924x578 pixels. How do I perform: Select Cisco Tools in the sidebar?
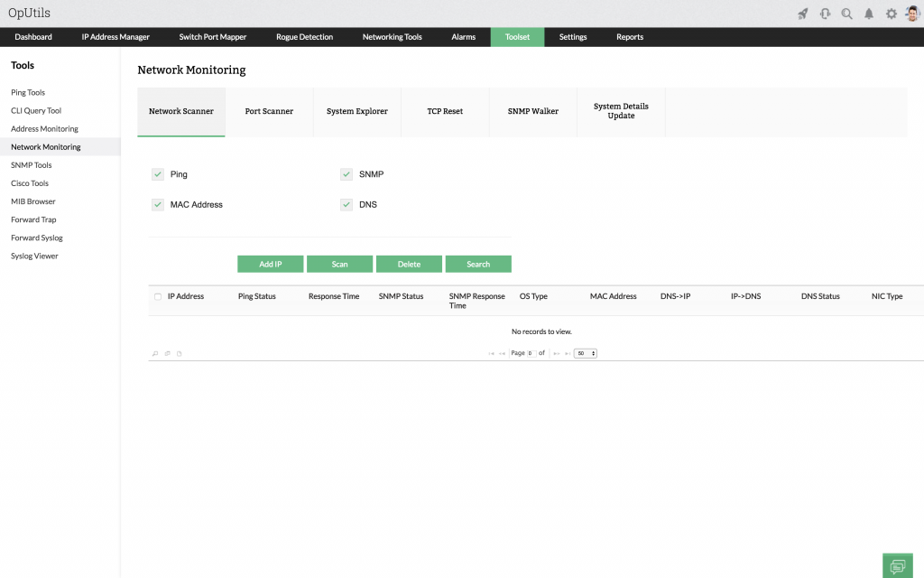(30, 183)
